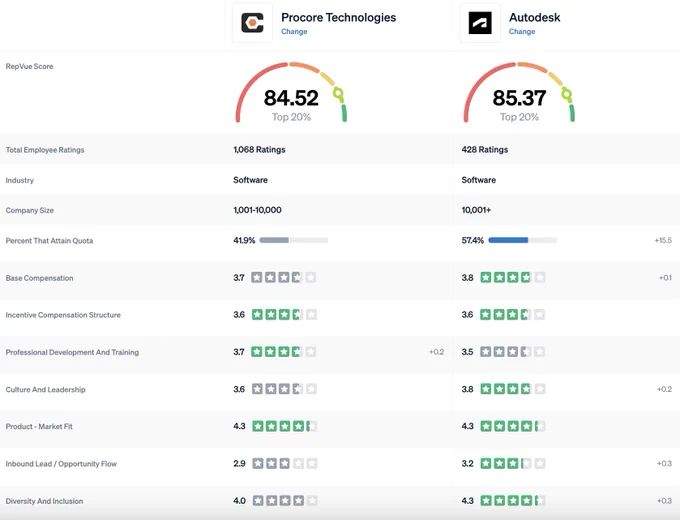Click the '428 Ratings' value

(x=484, y=150)
